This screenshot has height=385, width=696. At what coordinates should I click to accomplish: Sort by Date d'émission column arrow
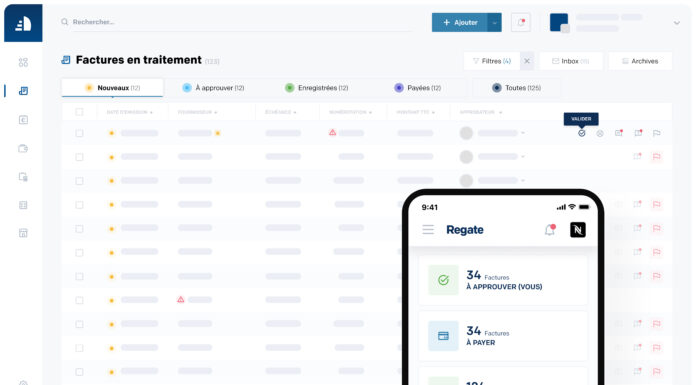[x=151, y=112]
